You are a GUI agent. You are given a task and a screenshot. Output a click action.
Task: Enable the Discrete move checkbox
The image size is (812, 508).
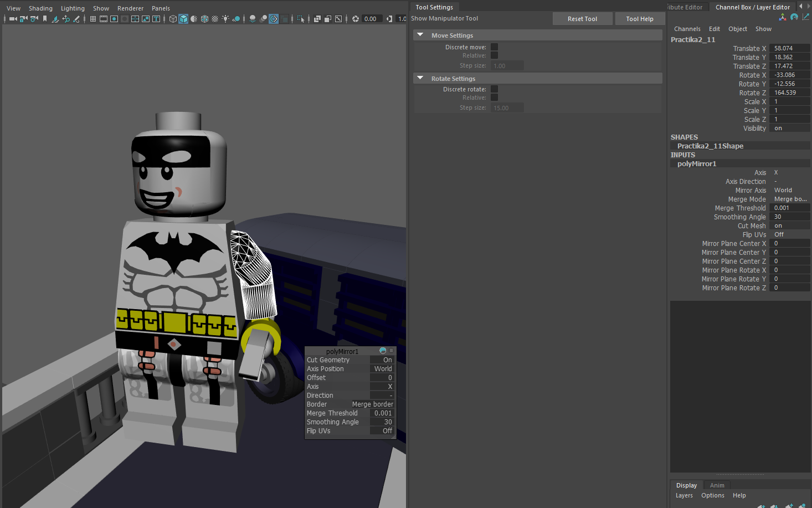494,47
